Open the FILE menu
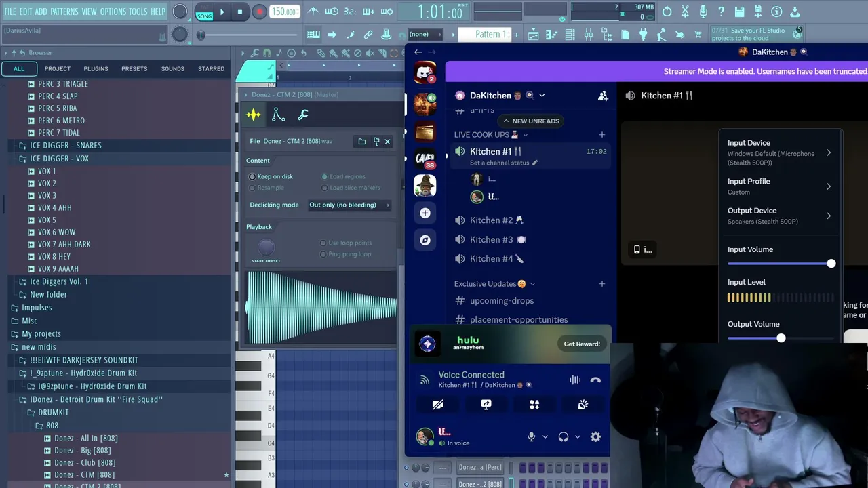Screen dimensions: 868x488 click(x=10, y=12)
